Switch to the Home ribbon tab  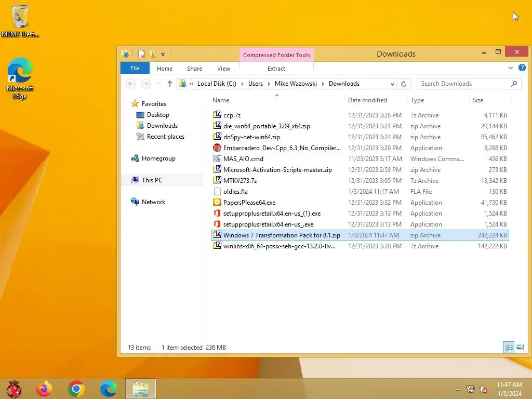click(x=165, y=69)
